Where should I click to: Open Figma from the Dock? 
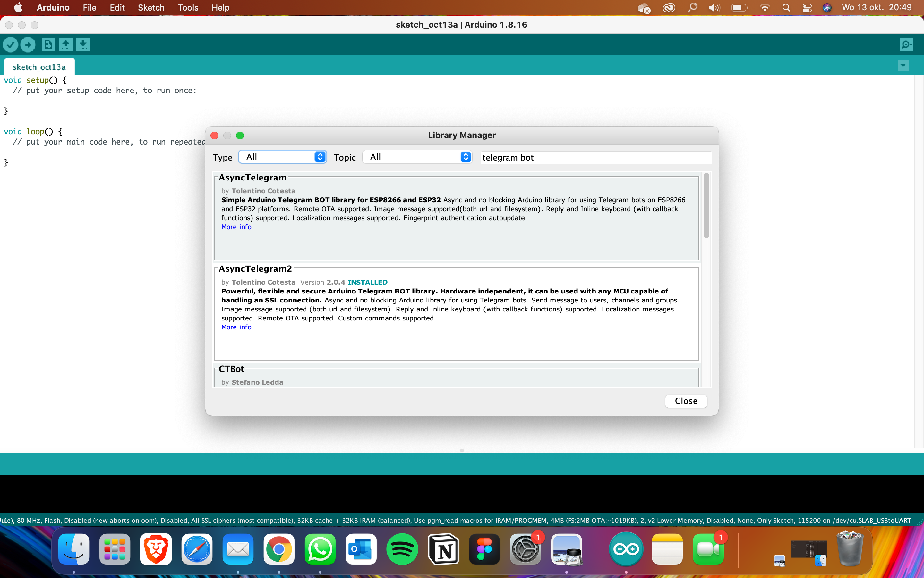(x=484, y=549)
